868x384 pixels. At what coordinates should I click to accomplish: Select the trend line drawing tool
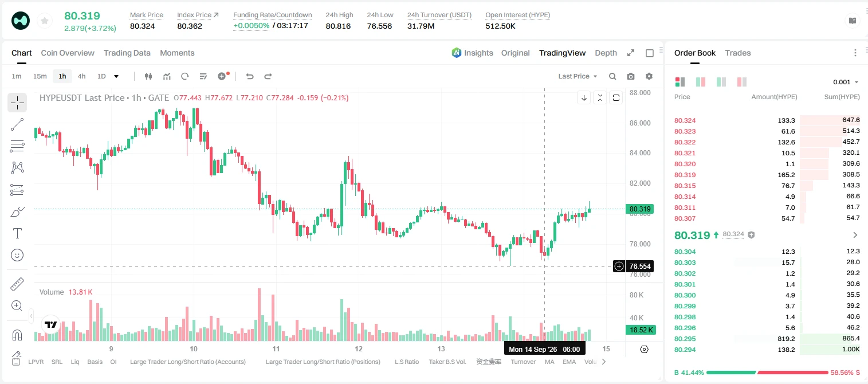tap(17, 124)
